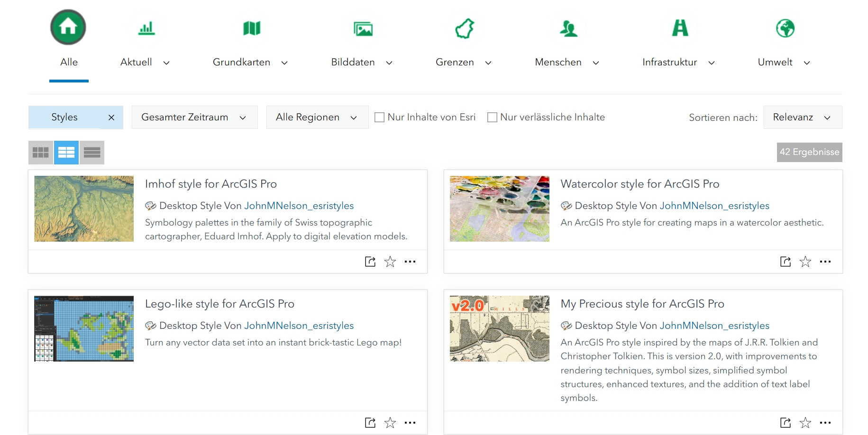Viewport: 868px width, 435px height.
Task: Share the Imhof style item
Action: pos(370,262)
